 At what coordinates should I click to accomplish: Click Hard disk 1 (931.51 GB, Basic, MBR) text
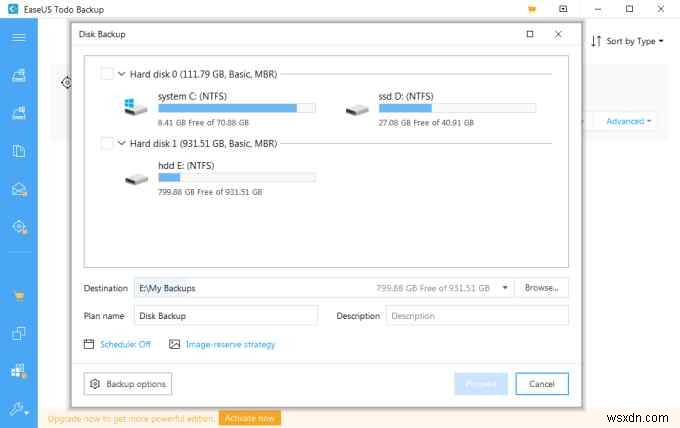[x=203, y=144]
